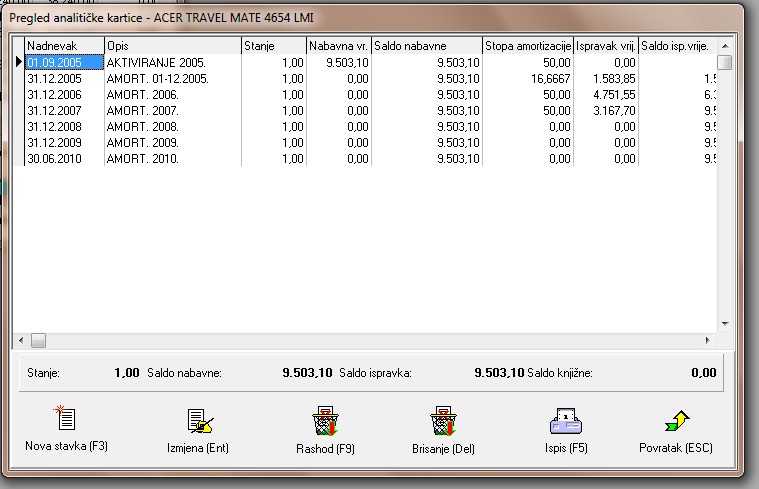Click the Brisanje (Del) label
This screenshot has height=489, width=759.
pos(443,449)
